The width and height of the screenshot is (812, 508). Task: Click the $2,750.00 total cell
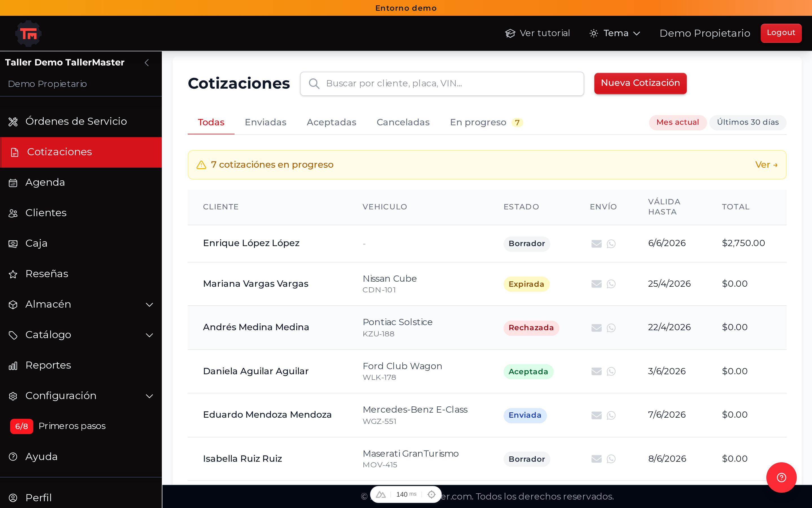(743, 243)
